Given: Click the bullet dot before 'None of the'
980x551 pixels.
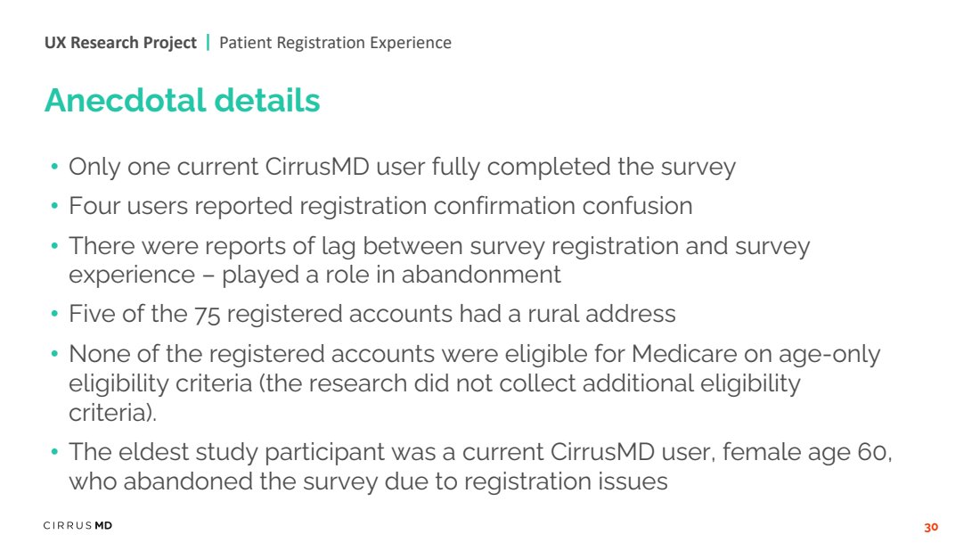Looking at the screenshot, I should (55, 354).
